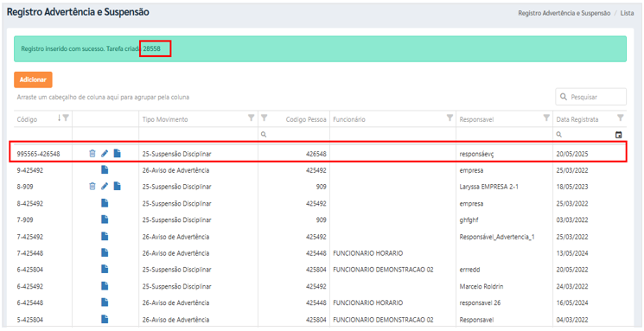Click date cell 20/05/2025
644x331 pixels.
pyautogui.click(x=572, y=154)
